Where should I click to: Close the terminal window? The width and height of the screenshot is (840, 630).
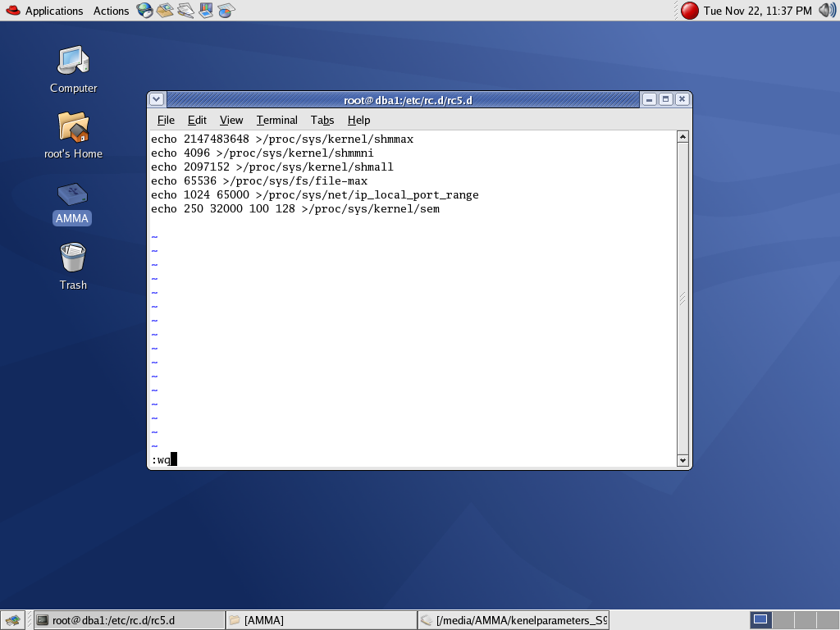682,99
